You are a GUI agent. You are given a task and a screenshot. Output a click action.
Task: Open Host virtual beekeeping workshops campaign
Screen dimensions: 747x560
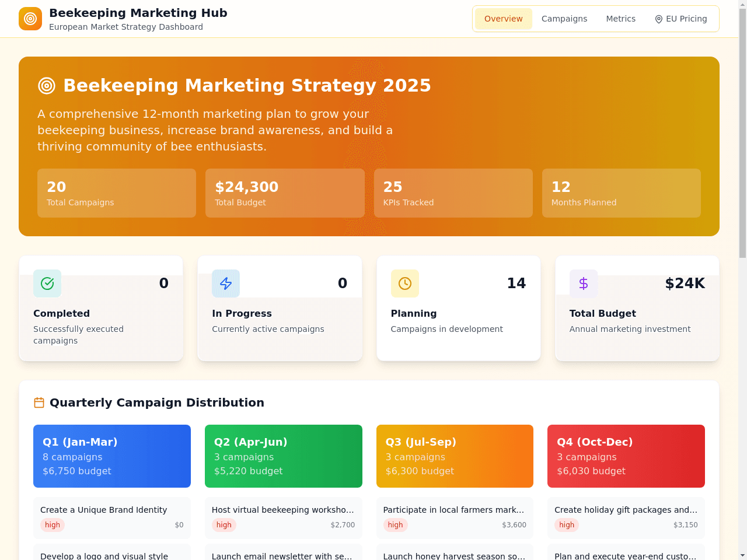point(284,518)
